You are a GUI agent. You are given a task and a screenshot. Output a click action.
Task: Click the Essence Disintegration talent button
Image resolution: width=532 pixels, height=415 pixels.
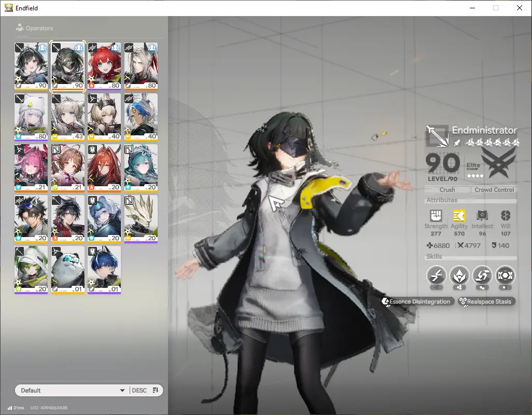click(418, 301)
